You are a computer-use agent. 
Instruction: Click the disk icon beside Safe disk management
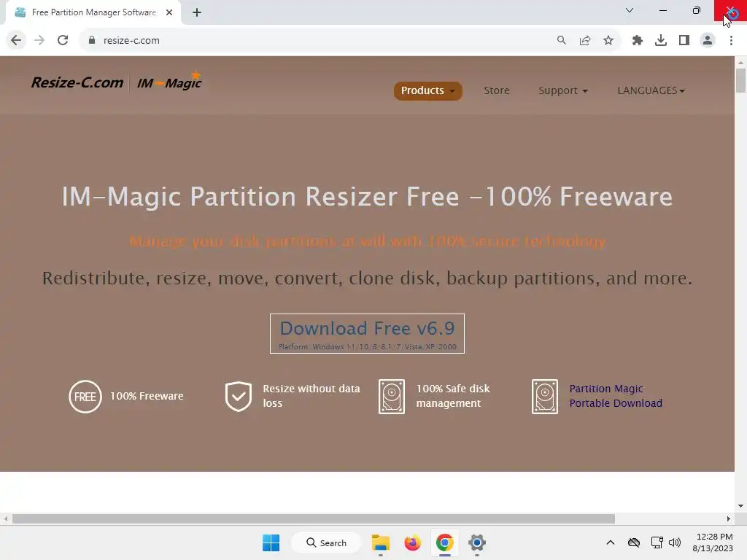pos(392,396)
